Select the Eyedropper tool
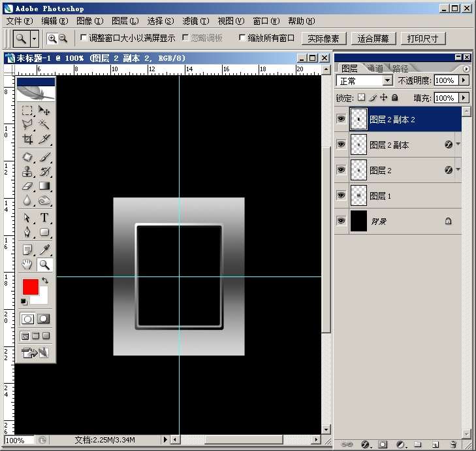Viewport: 476px width, 451px height. (44, 250)
